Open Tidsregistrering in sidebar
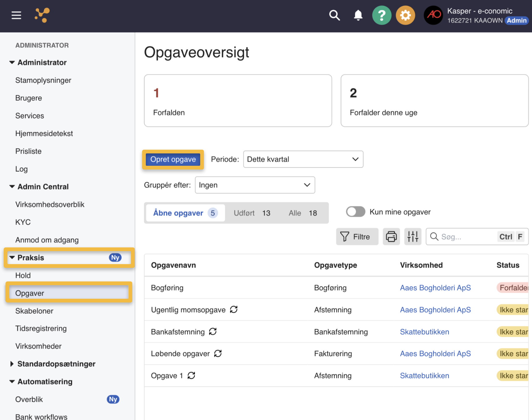 [41, 328]
